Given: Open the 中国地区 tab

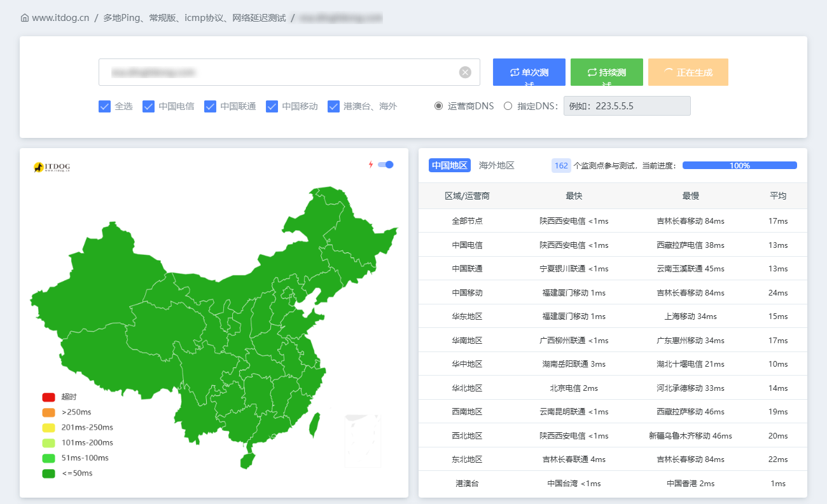Looking at the screenshot, I should click(x=449, y=165).
